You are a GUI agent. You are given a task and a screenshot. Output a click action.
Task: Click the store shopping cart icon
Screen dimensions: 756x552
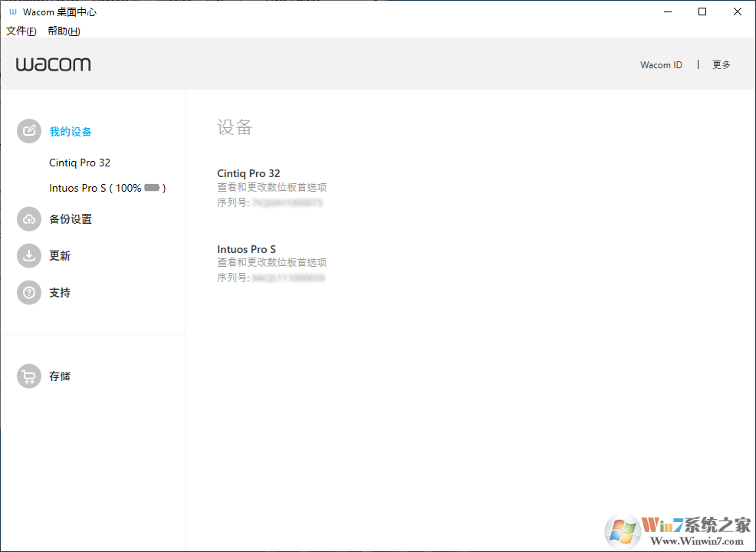click(x=29, y=376)
